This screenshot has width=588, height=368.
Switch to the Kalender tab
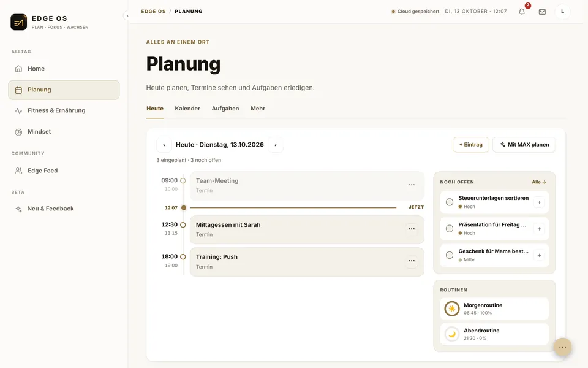[x=187, y=109]
